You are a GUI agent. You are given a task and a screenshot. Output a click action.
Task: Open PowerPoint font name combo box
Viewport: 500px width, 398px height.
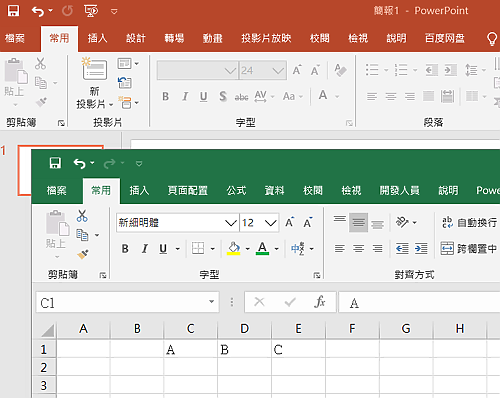[197, 70]
